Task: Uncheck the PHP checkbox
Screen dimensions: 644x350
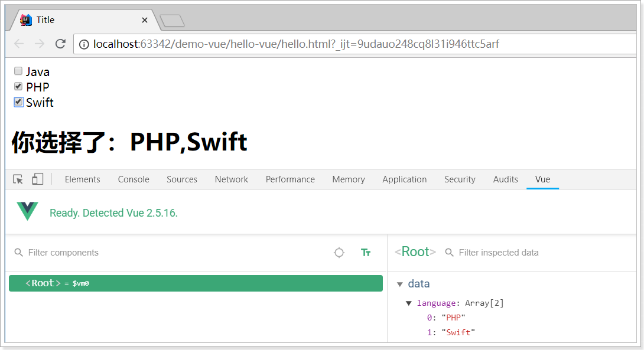Action: (x=18, y=87)
